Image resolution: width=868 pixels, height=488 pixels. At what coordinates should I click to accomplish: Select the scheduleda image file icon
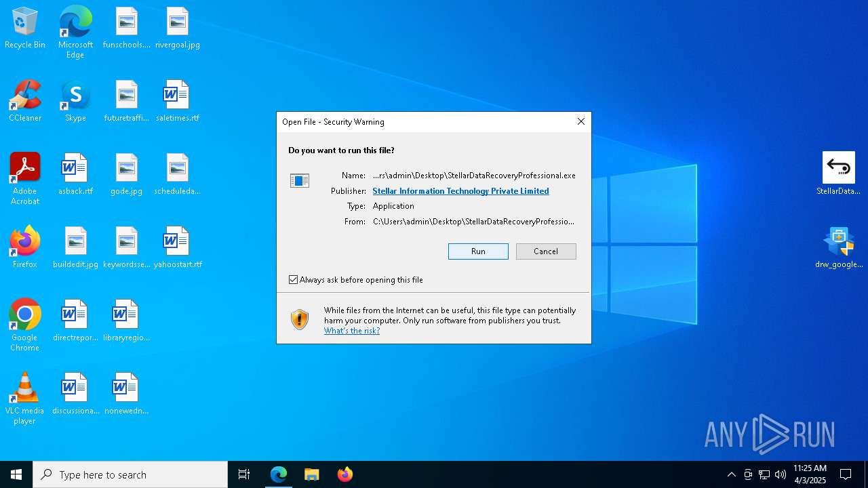[x=177, y=174]
